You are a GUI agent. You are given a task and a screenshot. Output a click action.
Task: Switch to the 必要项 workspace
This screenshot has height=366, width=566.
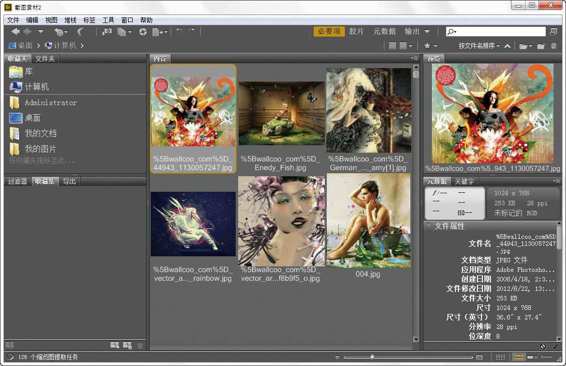pos(329,31)
